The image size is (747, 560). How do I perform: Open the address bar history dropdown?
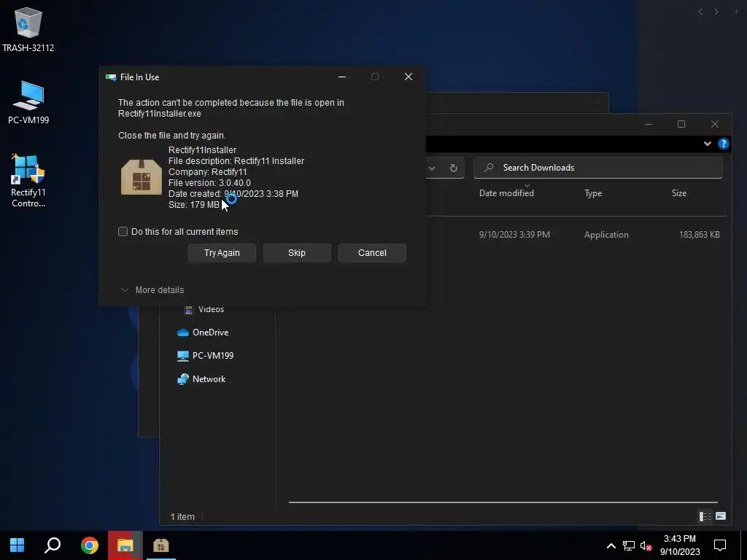(x=432, y=168)
